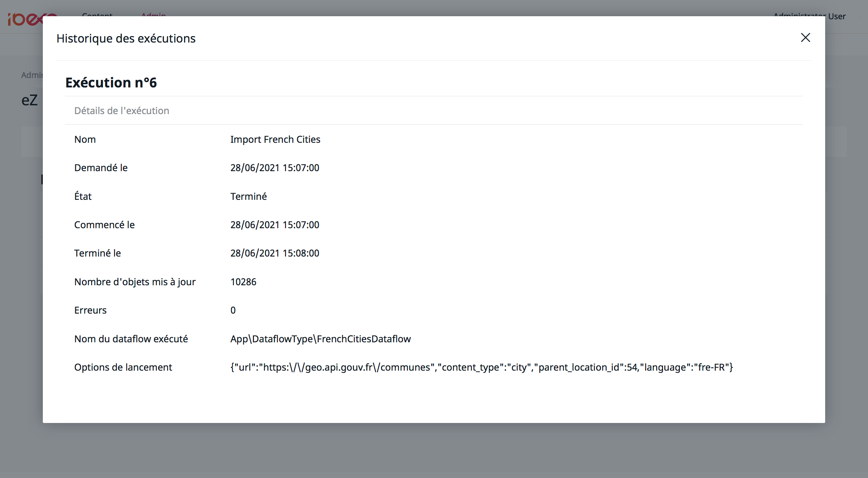Click the Terminé state value

pyautogui.click(x=249, y=196)
